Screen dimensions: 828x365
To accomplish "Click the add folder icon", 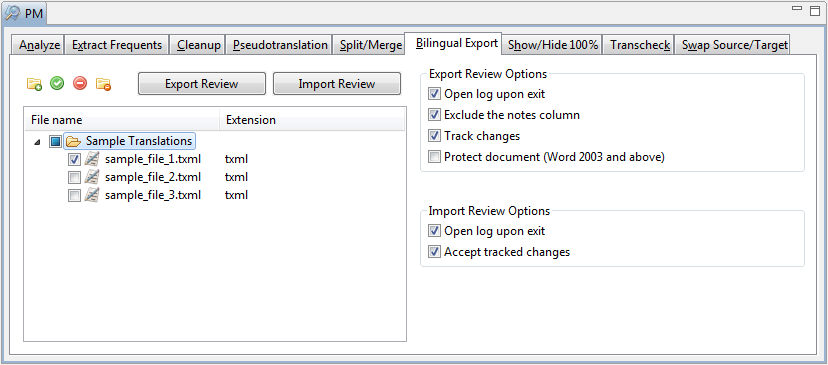I will point(34,83).
